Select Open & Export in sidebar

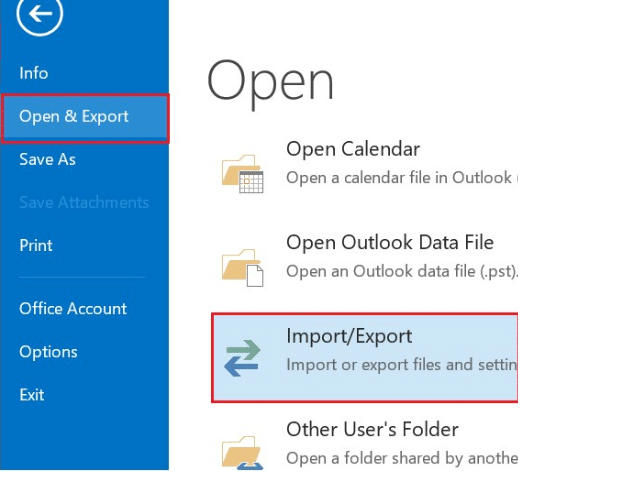coord(85,118)
